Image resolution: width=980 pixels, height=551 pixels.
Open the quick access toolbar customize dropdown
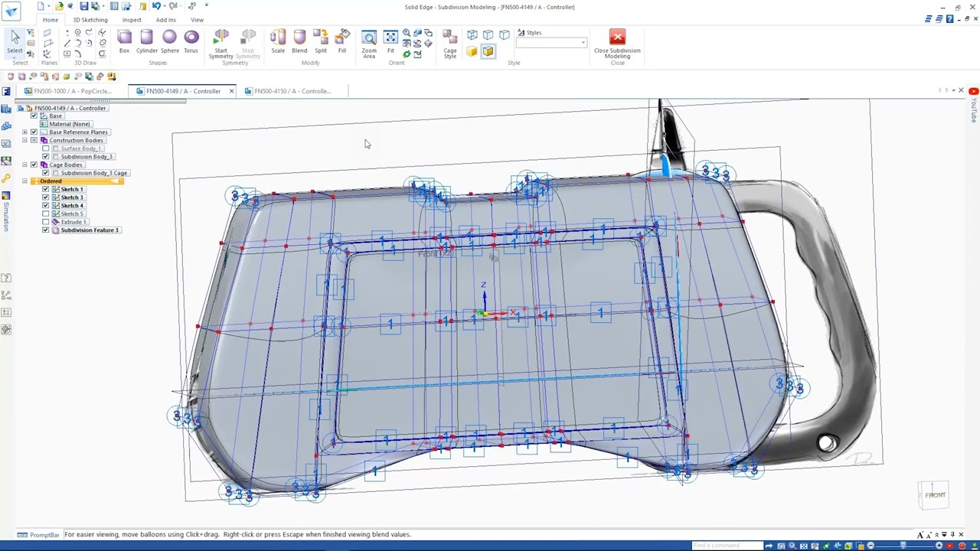point(206,6)
